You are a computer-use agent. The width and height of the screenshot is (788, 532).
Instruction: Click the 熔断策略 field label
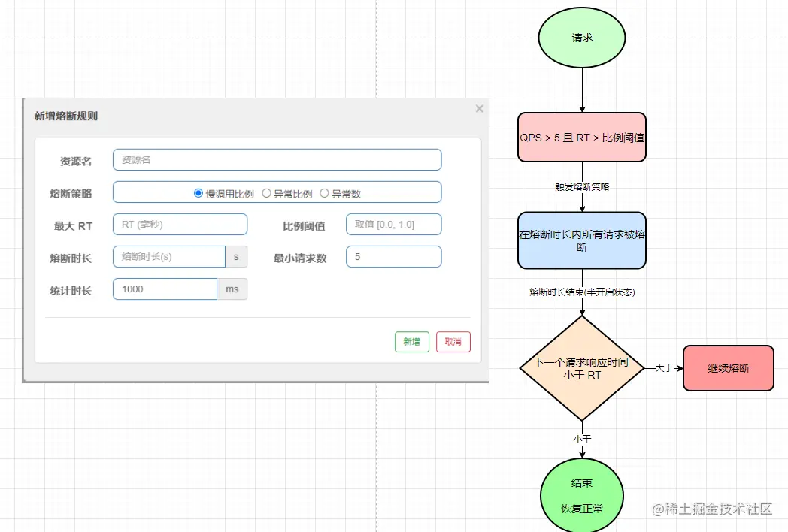(71, 194)
